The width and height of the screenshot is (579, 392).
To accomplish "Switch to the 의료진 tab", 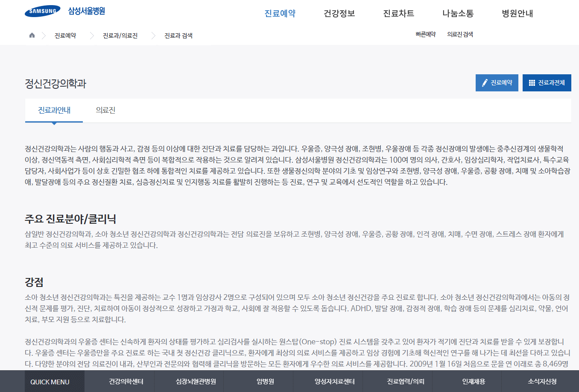I will [105, 110].
